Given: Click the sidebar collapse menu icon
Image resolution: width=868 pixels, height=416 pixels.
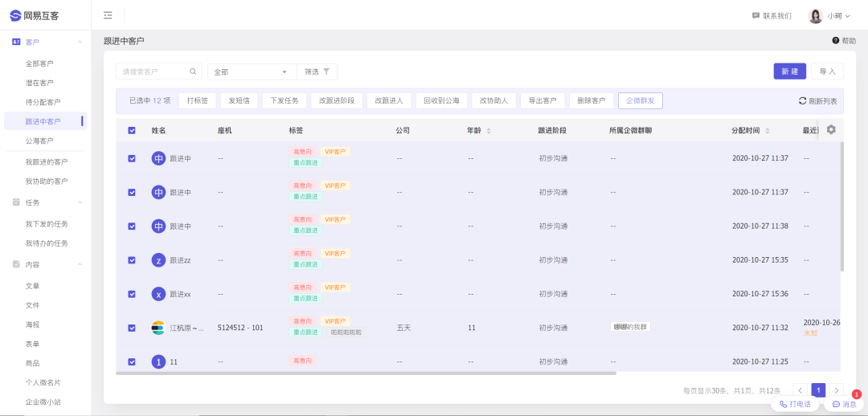Looking at the screenshot, I should [x=108, y=15].
